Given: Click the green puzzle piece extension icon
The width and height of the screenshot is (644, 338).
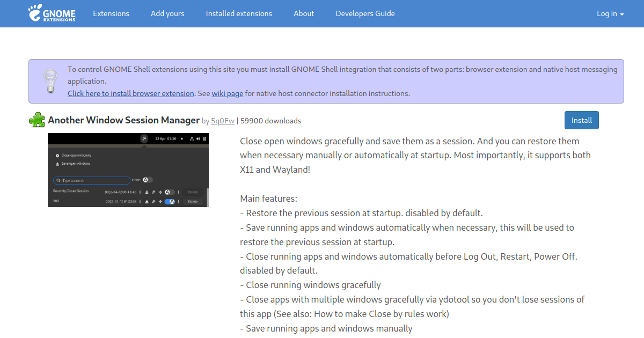Looking at the screenshot, I should pyautogui.click(x=37, y=120).
